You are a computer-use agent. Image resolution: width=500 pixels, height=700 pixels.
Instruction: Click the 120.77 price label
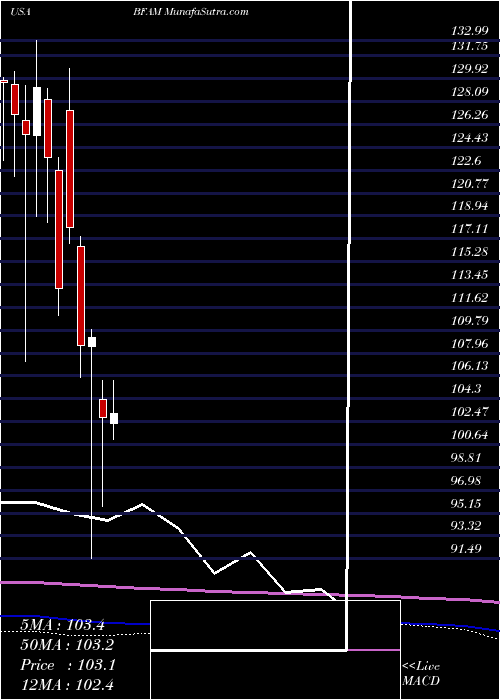pos(470,183)
